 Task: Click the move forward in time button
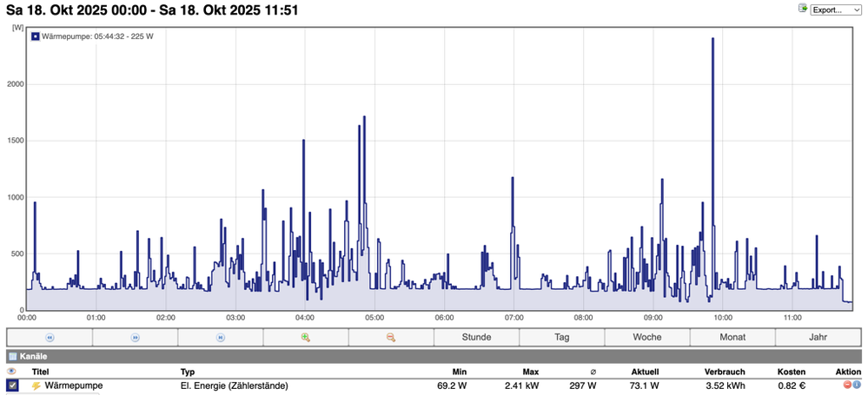tap(135, 337)
